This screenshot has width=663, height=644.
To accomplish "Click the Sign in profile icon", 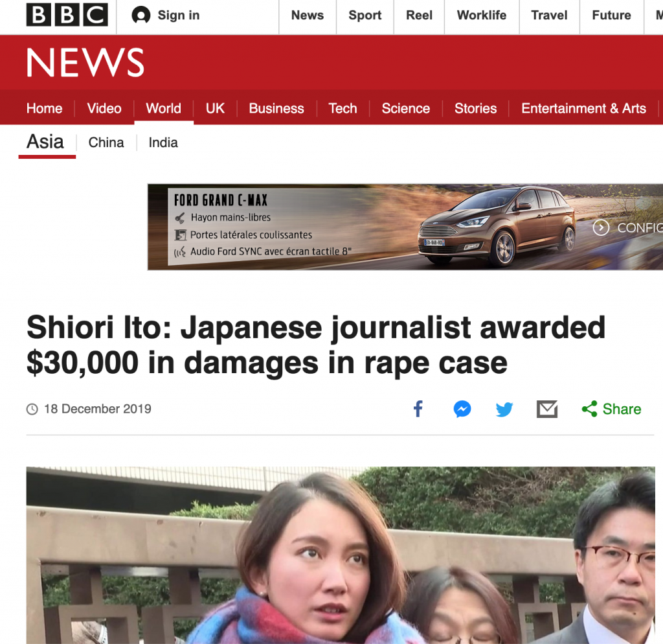I will point(140,16).
